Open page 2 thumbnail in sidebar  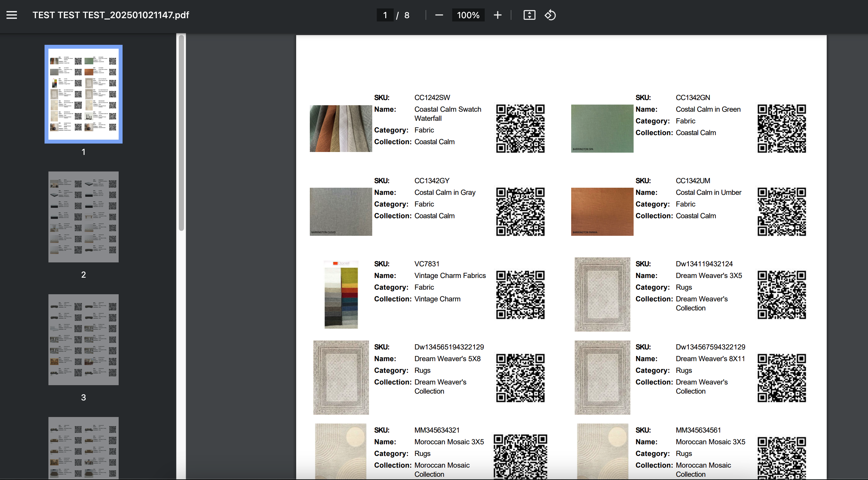pyautogui.click(x=83, y=217)
